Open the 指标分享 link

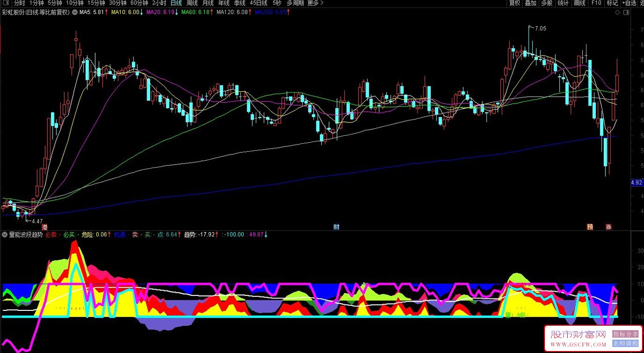tap(625, 334)
